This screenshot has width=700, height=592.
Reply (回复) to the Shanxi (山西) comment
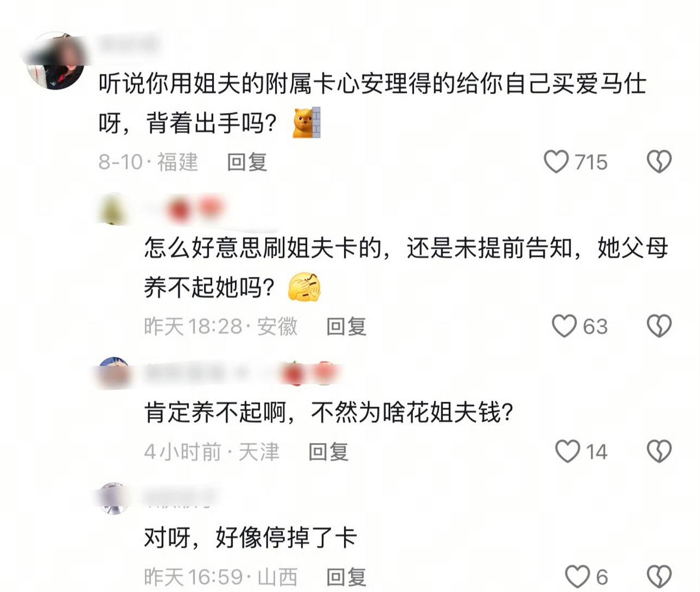pos(346,577)
